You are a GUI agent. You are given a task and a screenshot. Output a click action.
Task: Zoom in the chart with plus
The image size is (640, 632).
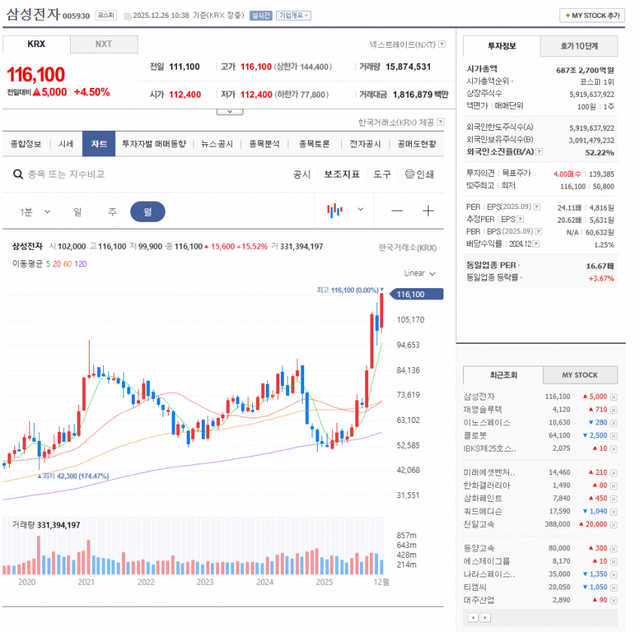pos(428,211)
